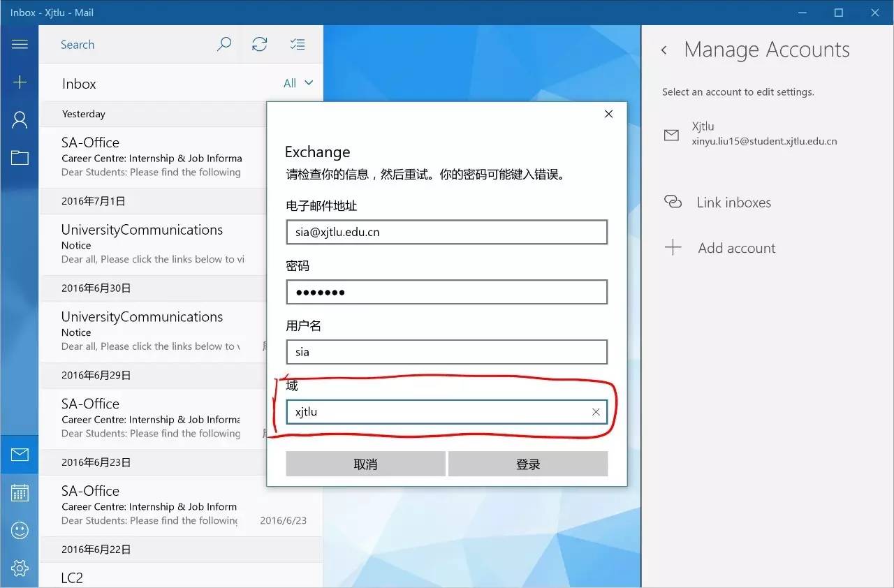Screen dimensions: 894x588
Task: Click the Yesterday group header
Action: coord(154,114)
